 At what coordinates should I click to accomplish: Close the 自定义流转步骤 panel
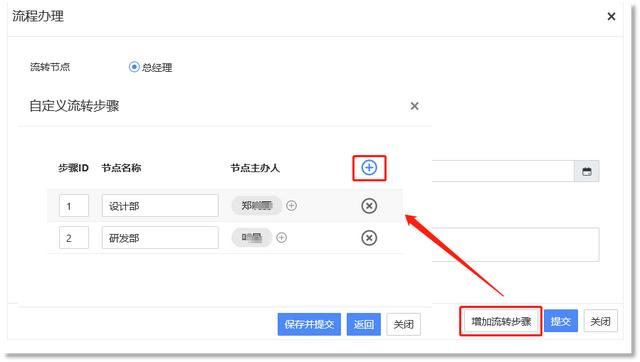click(x=414, y=106)
